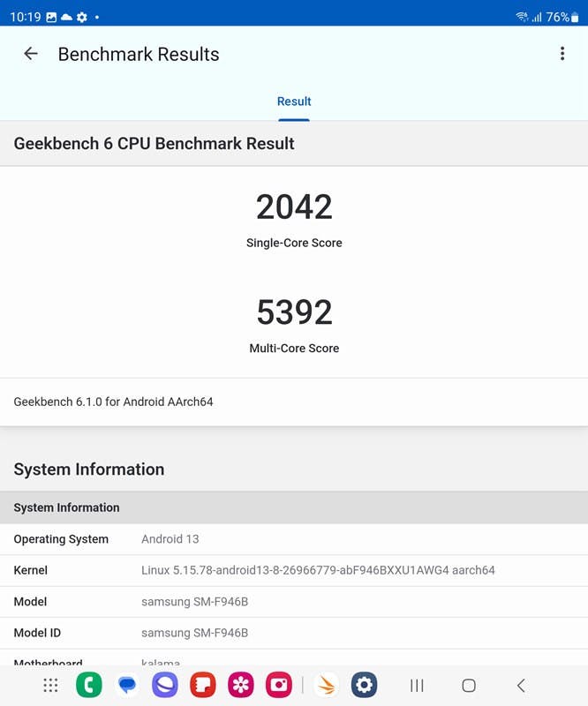Tap the 10:19 clock in status bar

pos(26,17)
